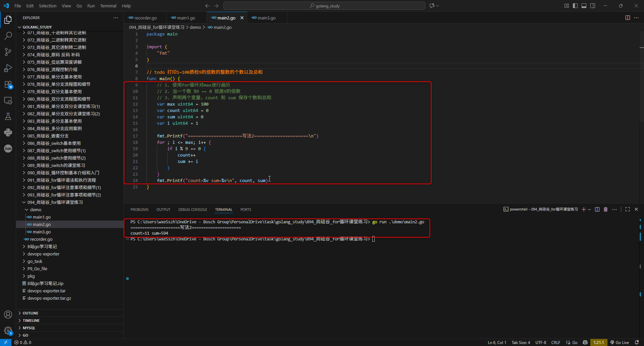This screenshot has height=346, width=644.
Task: Open the terminal launch profile dropdown
Action: (x=589, y=209)
